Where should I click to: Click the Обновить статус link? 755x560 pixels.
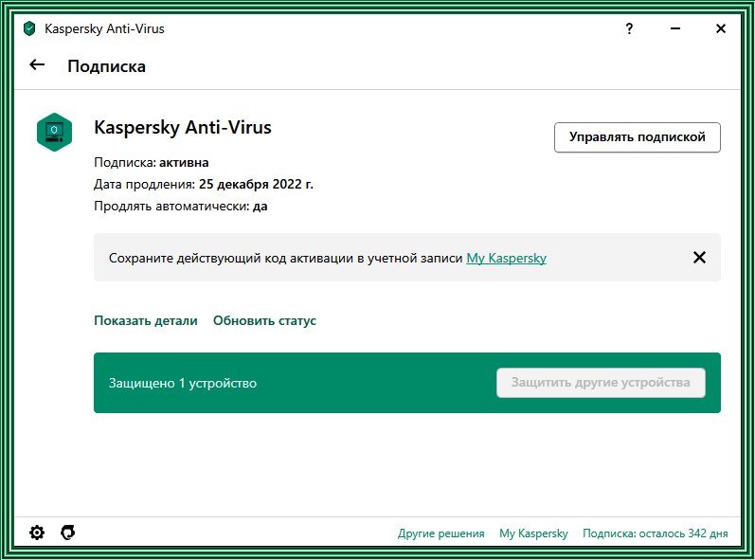(264, 320)
